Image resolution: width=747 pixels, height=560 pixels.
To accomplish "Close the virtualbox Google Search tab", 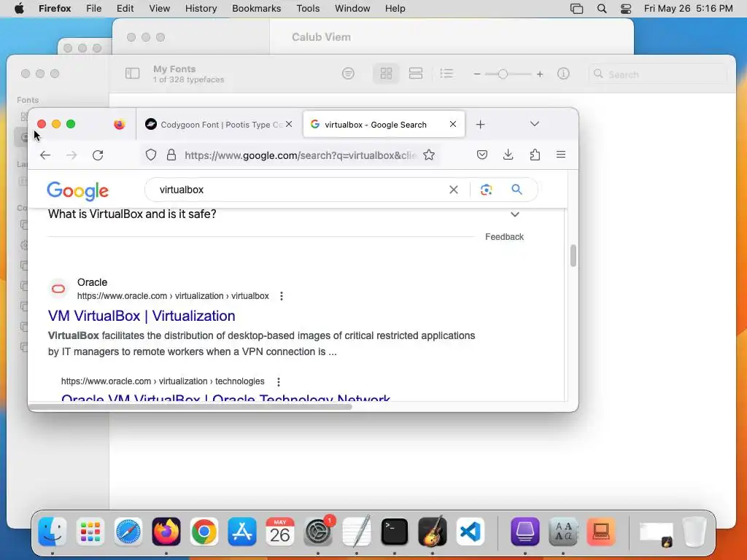I will pyautogui.click(x=452, y=124).
